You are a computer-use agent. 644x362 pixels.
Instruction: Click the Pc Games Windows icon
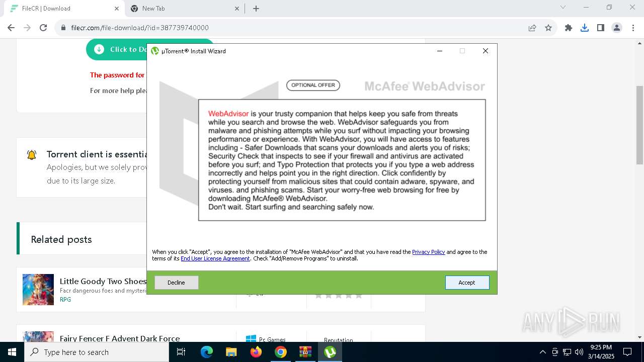pos(251,339)
